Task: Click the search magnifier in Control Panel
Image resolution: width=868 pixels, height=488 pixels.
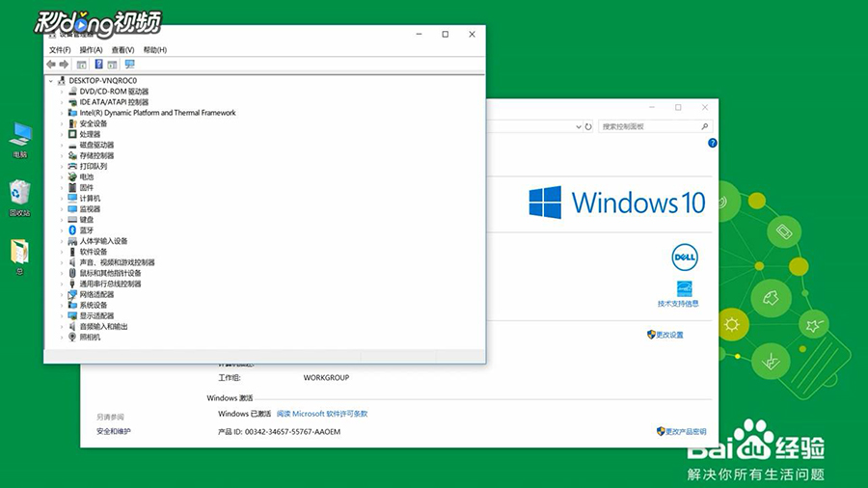Action: (705, 126)
